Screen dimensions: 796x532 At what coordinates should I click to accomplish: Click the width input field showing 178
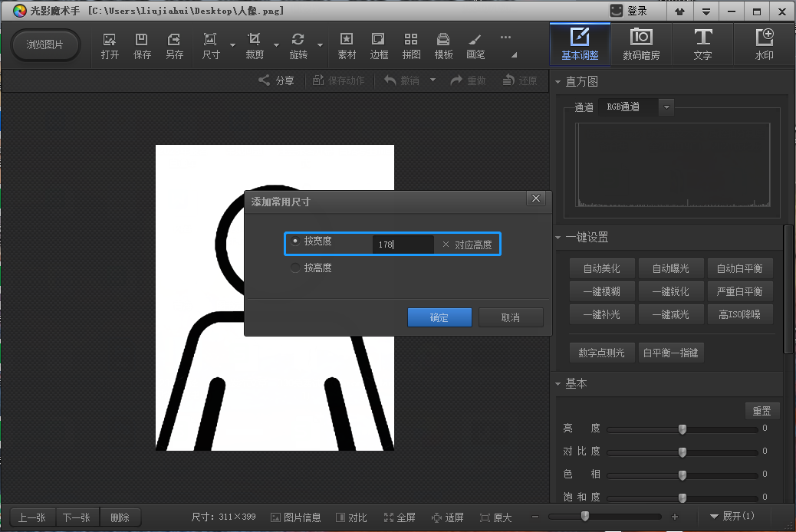403,245
